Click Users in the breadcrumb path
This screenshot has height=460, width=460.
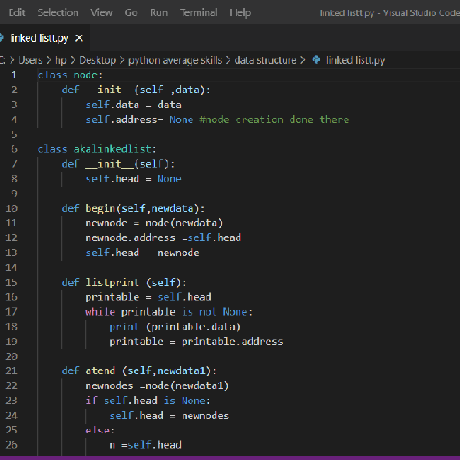(30, 60)
